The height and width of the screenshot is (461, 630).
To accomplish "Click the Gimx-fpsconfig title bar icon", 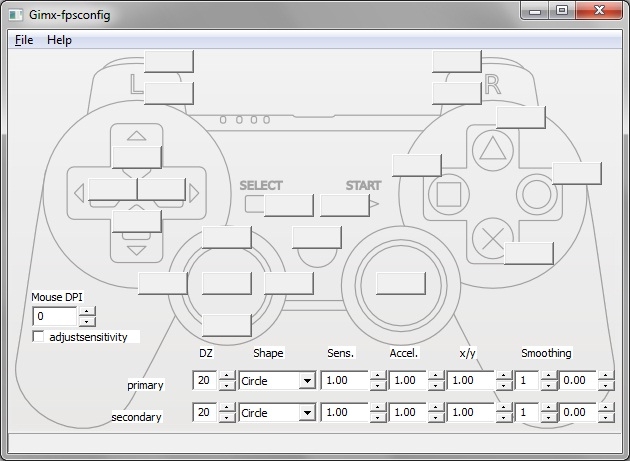I will coord(16,15).
